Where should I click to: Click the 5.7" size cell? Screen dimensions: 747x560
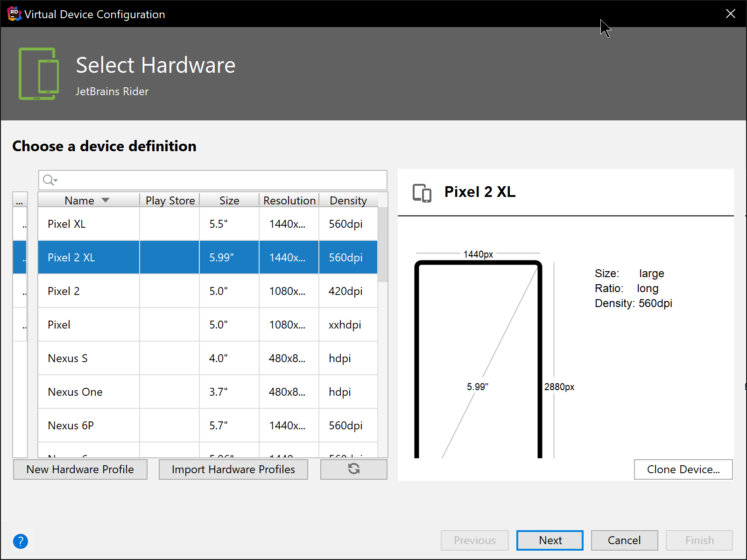(x=229, y=426)
